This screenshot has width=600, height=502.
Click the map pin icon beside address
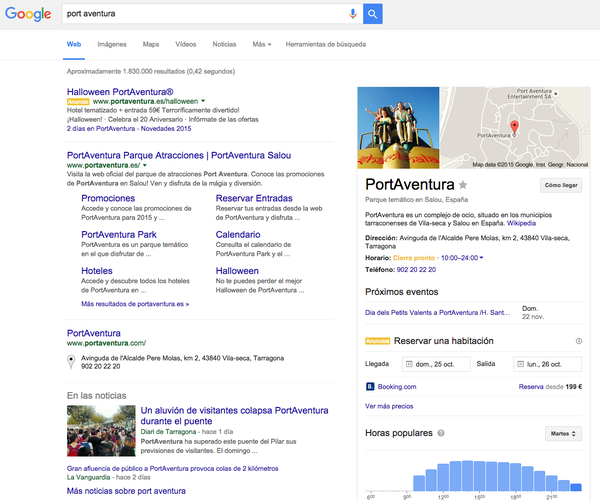point(71,362)
